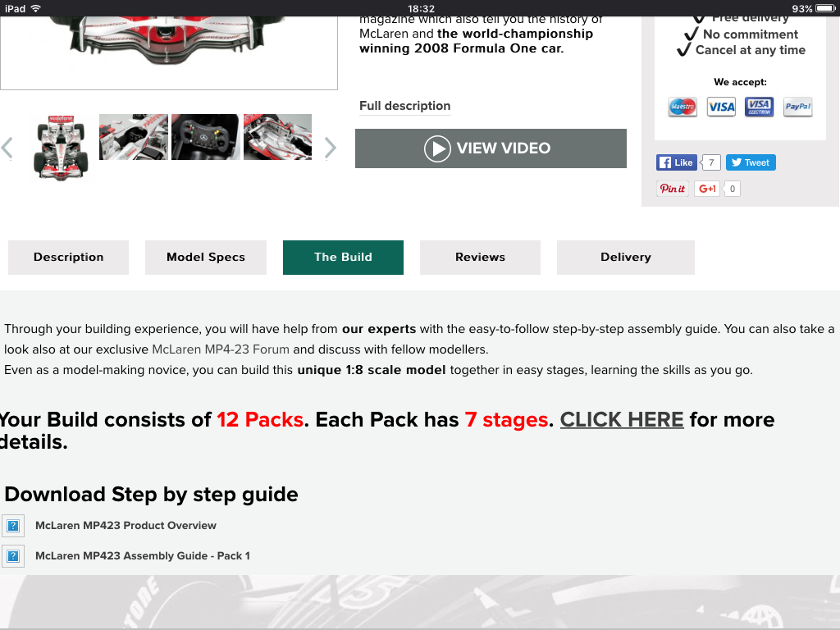Open the McLaren MP4-23 Forum link
840x630 pixels.
click(221, 349)
